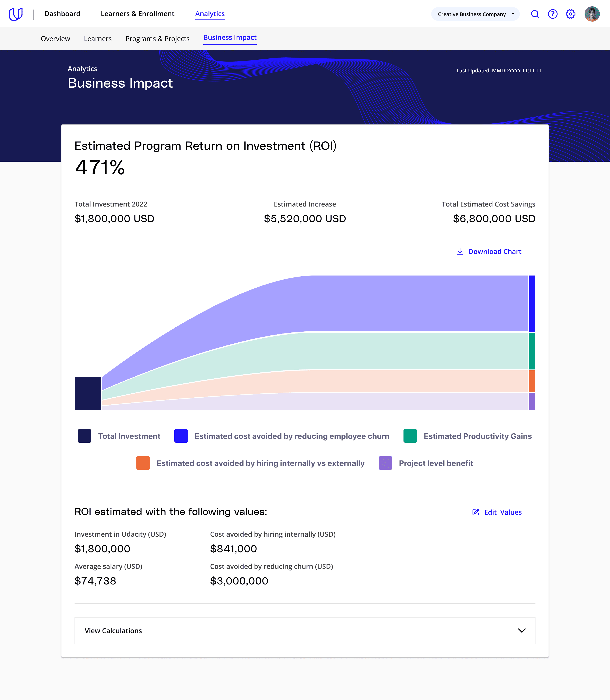Click the user profile avatar

click(592, 14)
